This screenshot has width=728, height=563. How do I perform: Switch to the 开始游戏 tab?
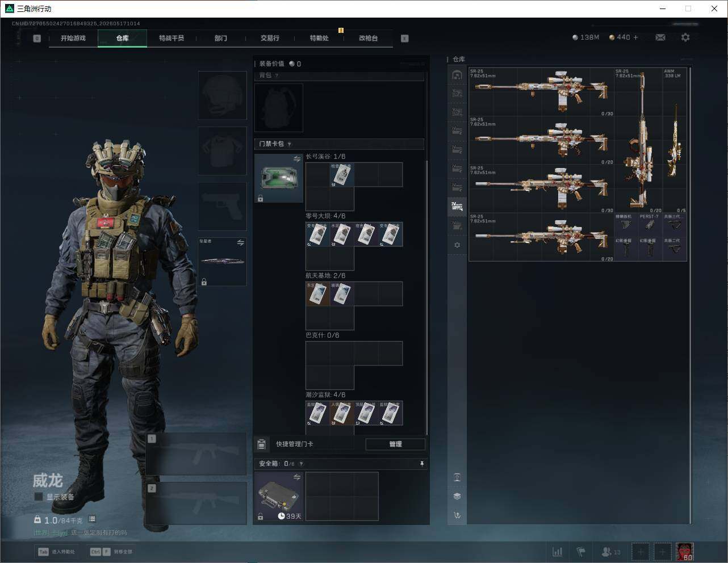click(x=73, y=38)
